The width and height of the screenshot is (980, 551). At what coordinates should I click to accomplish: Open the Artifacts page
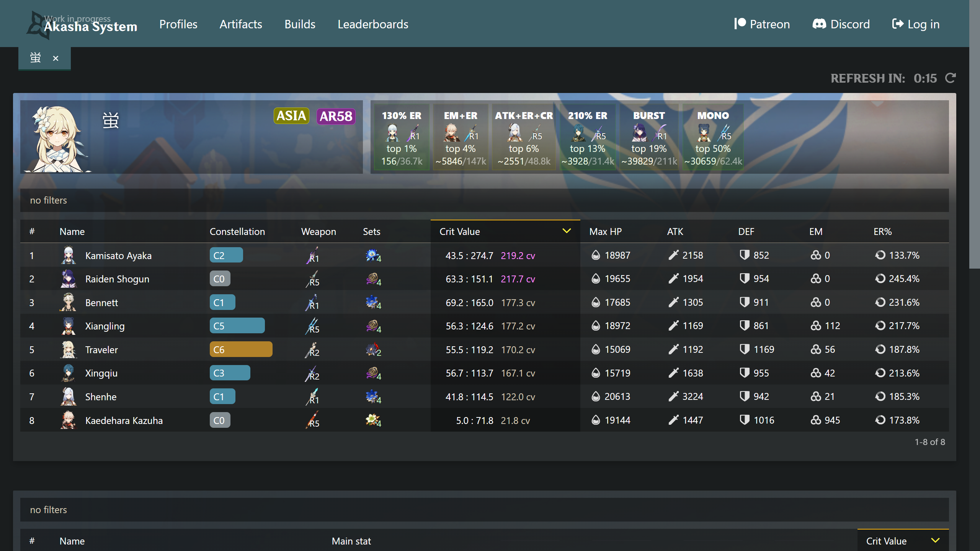pos(241,24)
